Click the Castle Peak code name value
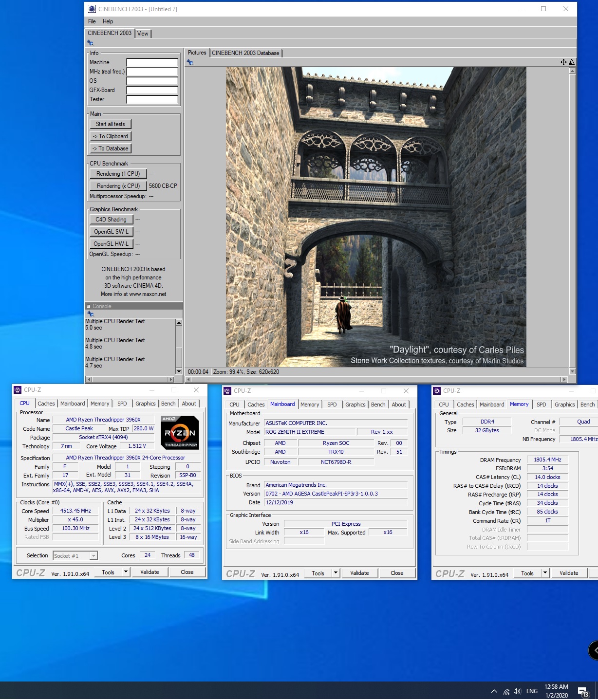The height and width of the screenshot is (700, 598). (79, 428)
